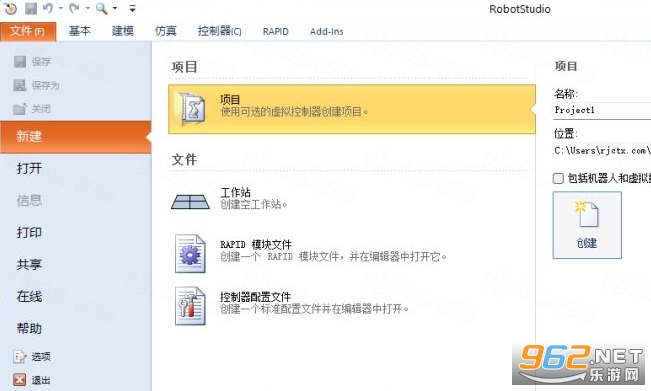Open the Customize Quick Access Toolbar dropdown
The width and height of the screenshot is (651, 391).
pyautogui.click(x=132, y=8)
